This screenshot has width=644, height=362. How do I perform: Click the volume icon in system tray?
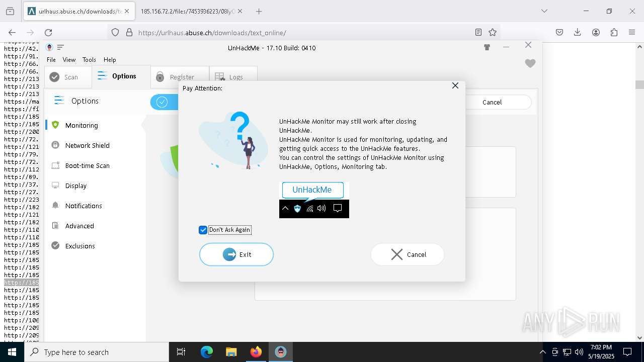[579, 352]
